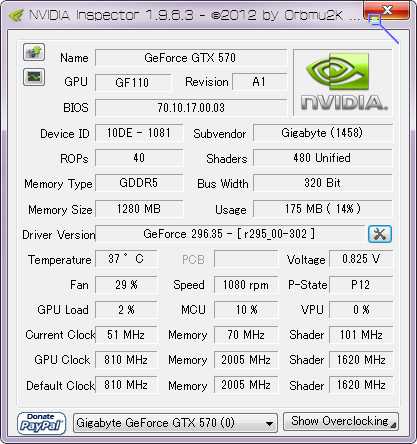Select the Name field GeForce GTX 570
The height and width of the screenshot is (444, 417).
[x=191, y=58]
